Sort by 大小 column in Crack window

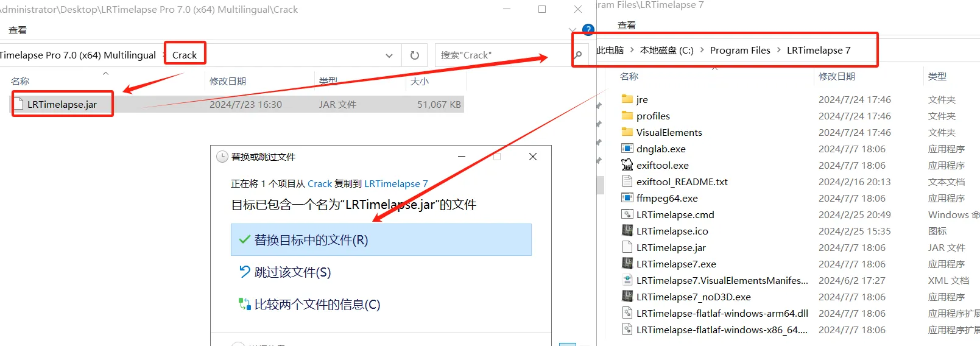tap(420, 81)
